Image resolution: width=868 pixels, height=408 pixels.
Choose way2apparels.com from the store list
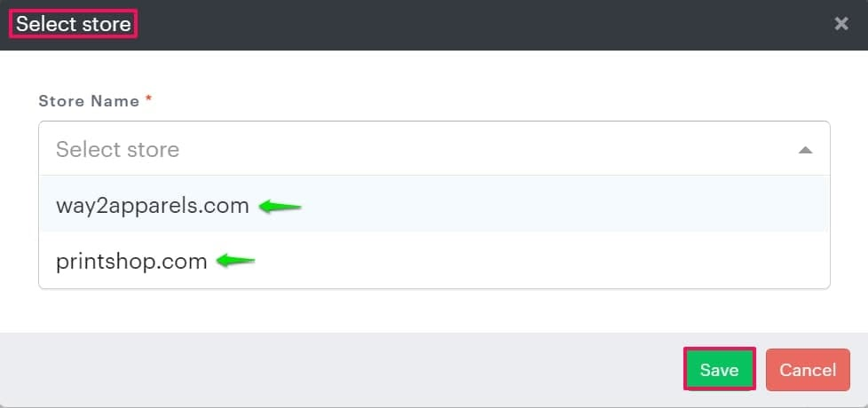153,206
